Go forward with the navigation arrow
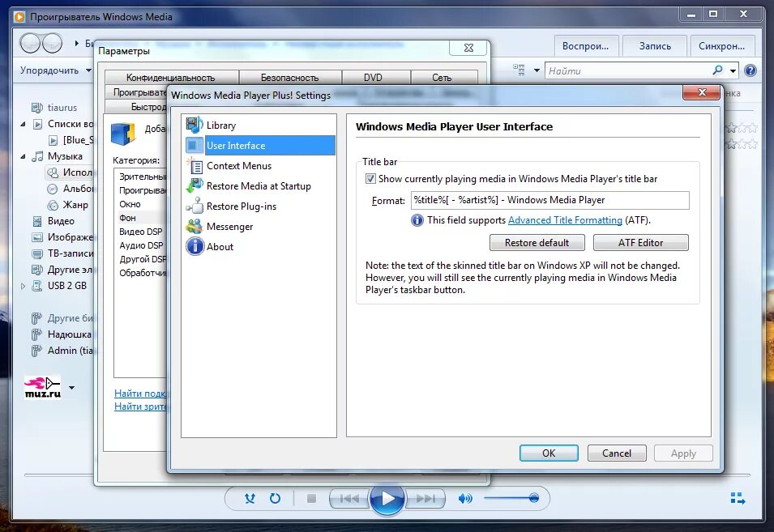This screenshot has height=532, width=774. pos(52,44)
